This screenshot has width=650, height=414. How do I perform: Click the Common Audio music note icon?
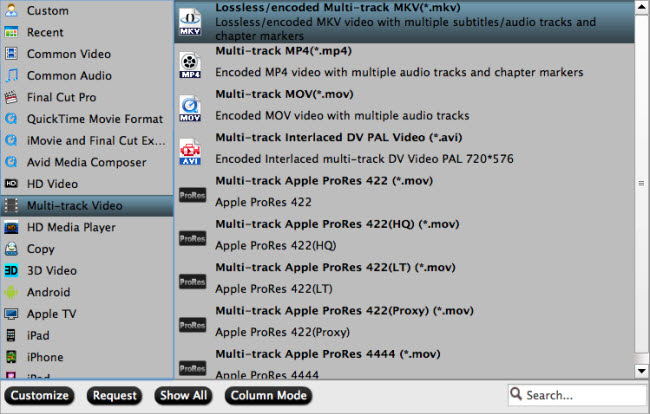coord(11,75)
